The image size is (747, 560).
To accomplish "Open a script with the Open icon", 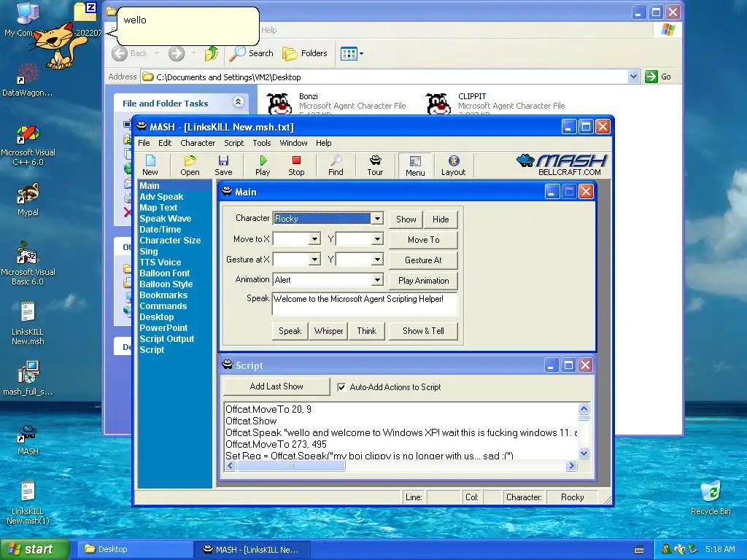I will coord(190,165).
